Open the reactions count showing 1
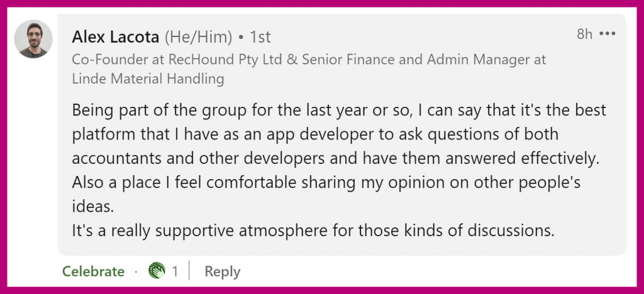The image size is (644, 294). pos(175,271)
